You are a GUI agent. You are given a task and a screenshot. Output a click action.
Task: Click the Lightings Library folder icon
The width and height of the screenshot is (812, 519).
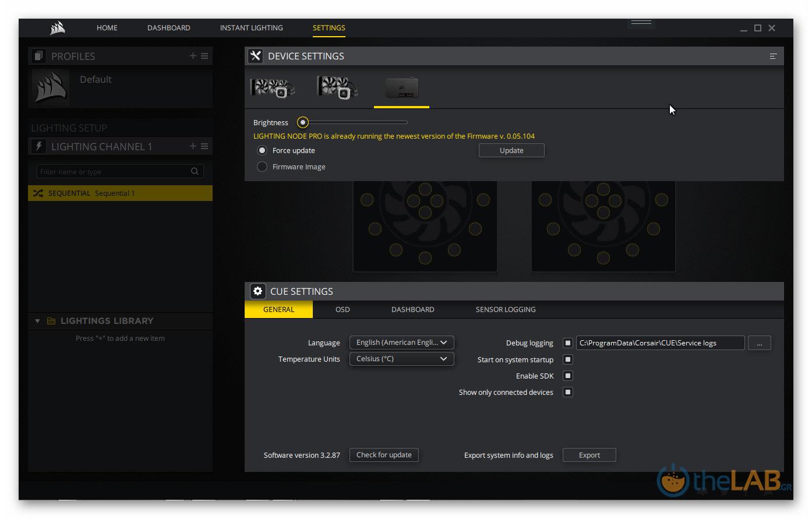[51, 321]
